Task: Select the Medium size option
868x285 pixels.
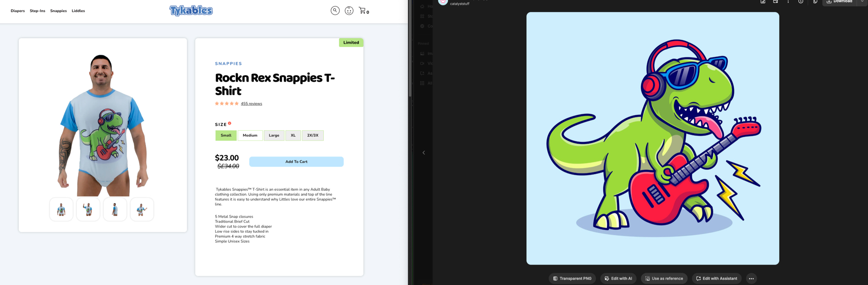Action: [x=250, y=136]
